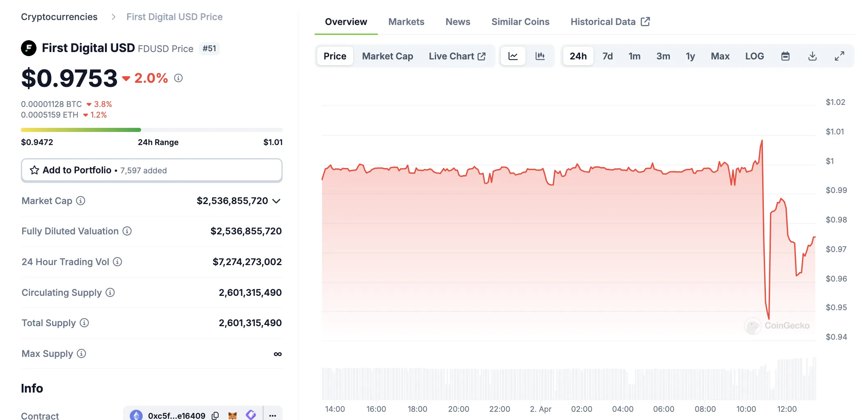Switch price display to Market Cap
This screenshot has width=868, height=420.
[387, 56]
